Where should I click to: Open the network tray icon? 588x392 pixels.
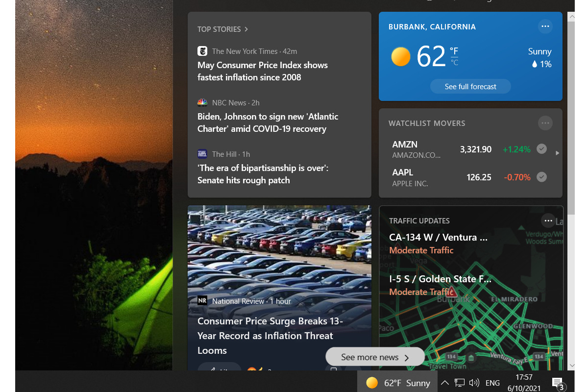(x=459, y=383)
